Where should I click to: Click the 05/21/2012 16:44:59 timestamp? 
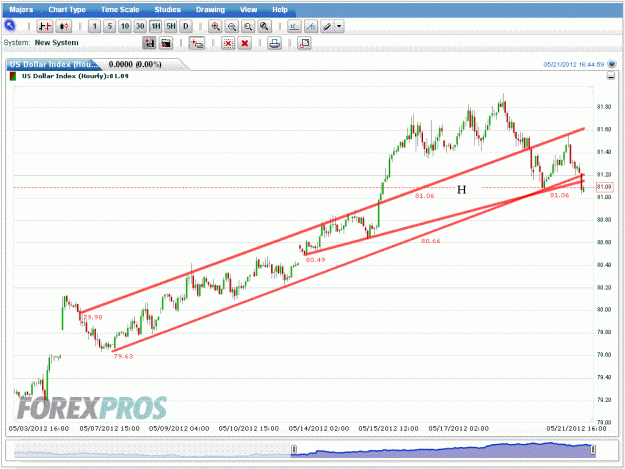coord(574,64)
